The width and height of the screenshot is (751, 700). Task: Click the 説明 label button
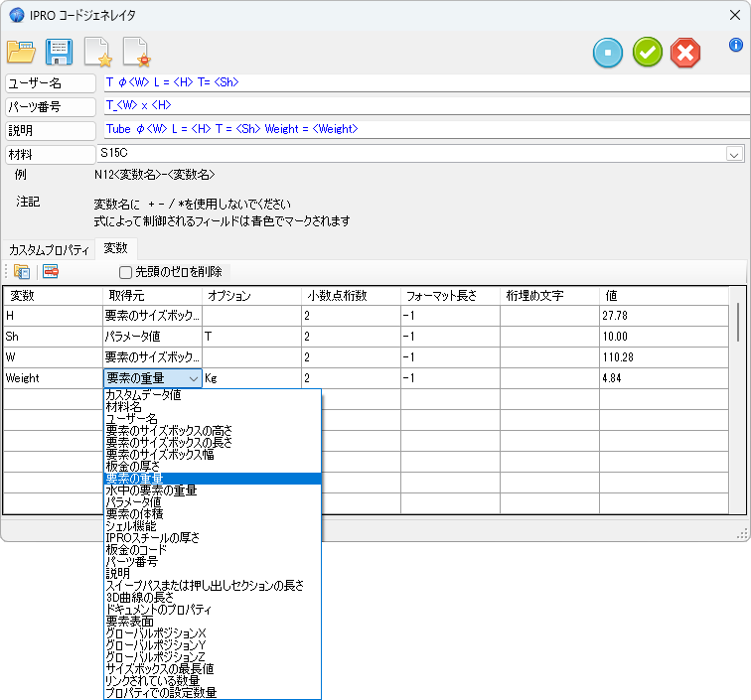[x=51, y=131]
